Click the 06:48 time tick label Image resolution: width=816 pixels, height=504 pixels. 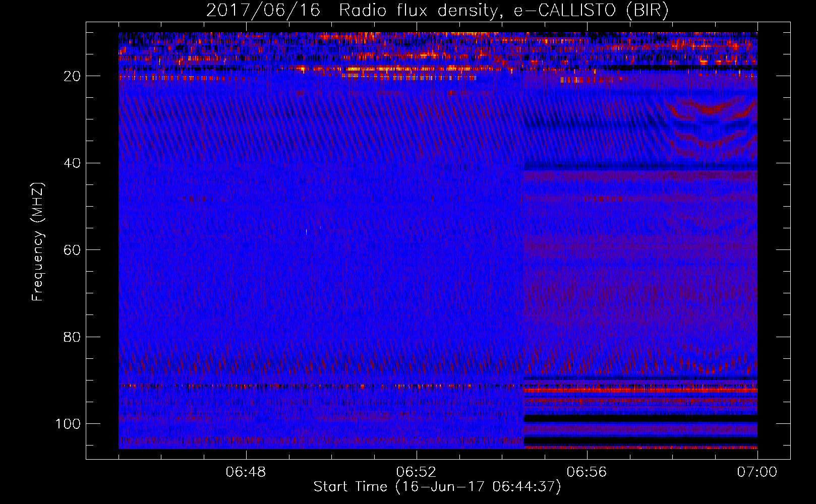tap(246, 472)
